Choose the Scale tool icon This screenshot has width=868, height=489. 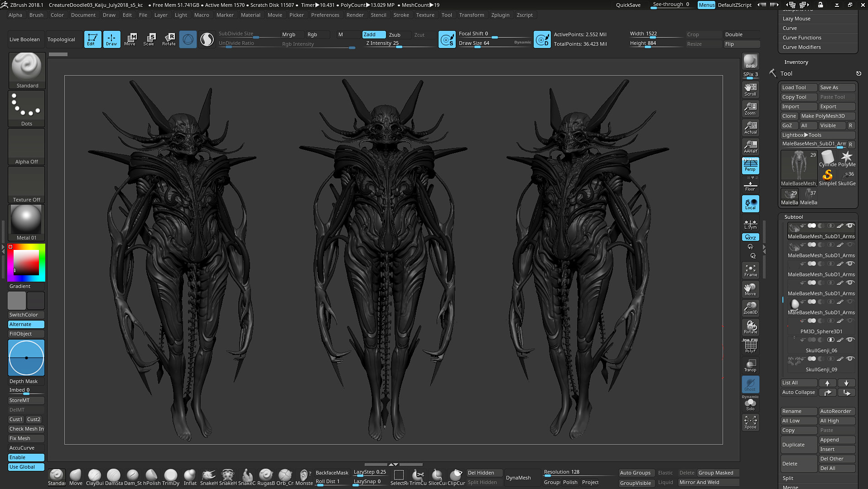(149, 39)
